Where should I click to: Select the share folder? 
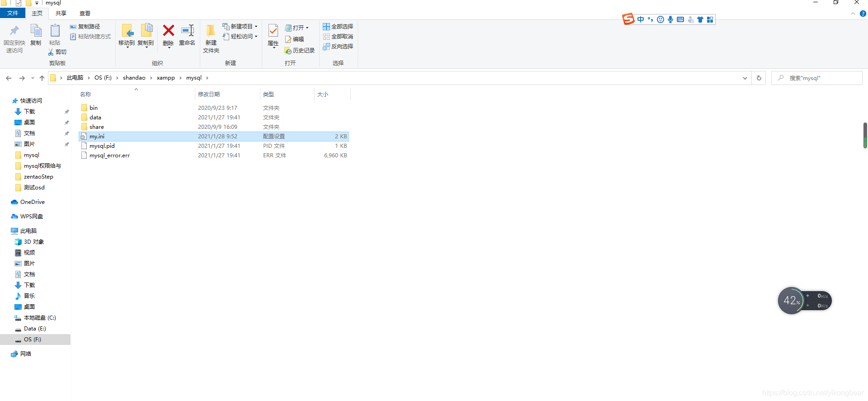click(x=213, y=127)
